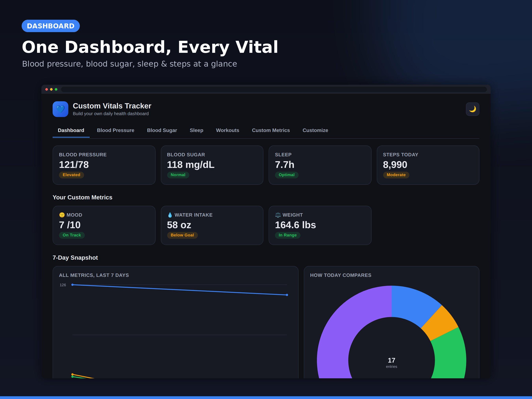Image resolution: width=532 pixels, height=399 pixels.
Task: Click the water droplet icon
Action: click(x=170, y=215)
